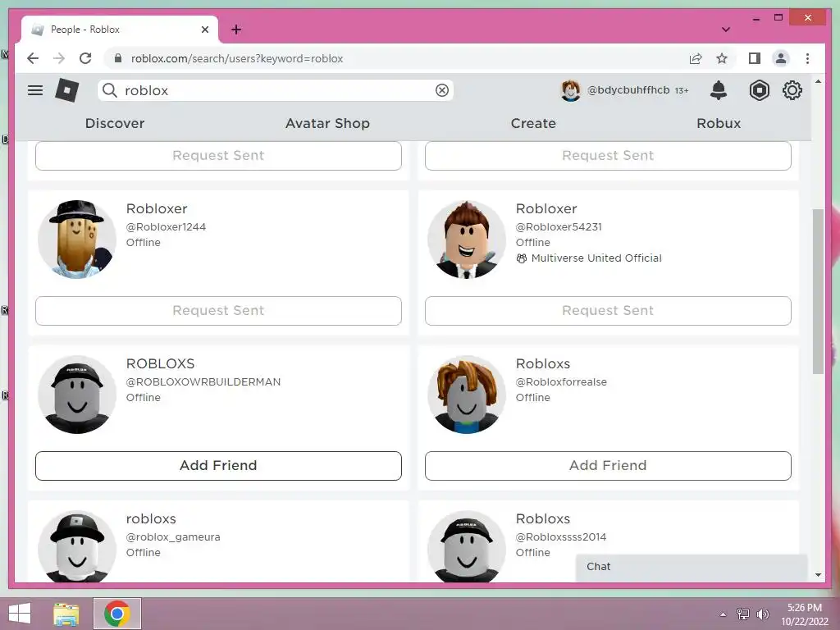Click Request Sent for @Robloxer1244
The height and width of the screenshot is (630, 840).
(218, 311)
